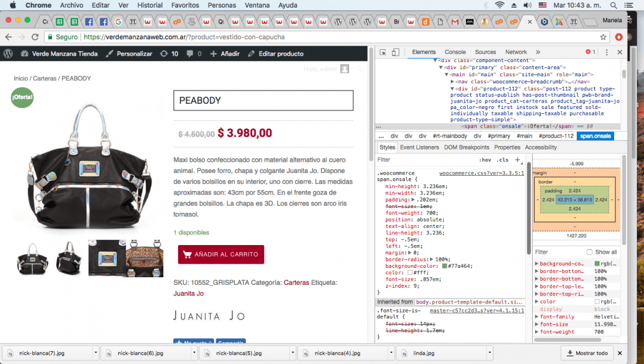Show more DevTools tabs with the chevron
Screen dimensions: 644x364
point(538,52)
